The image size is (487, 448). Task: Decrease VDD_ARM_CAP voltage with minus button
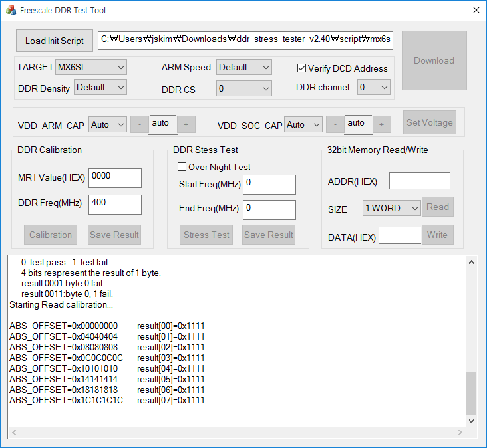click(140, 124)
